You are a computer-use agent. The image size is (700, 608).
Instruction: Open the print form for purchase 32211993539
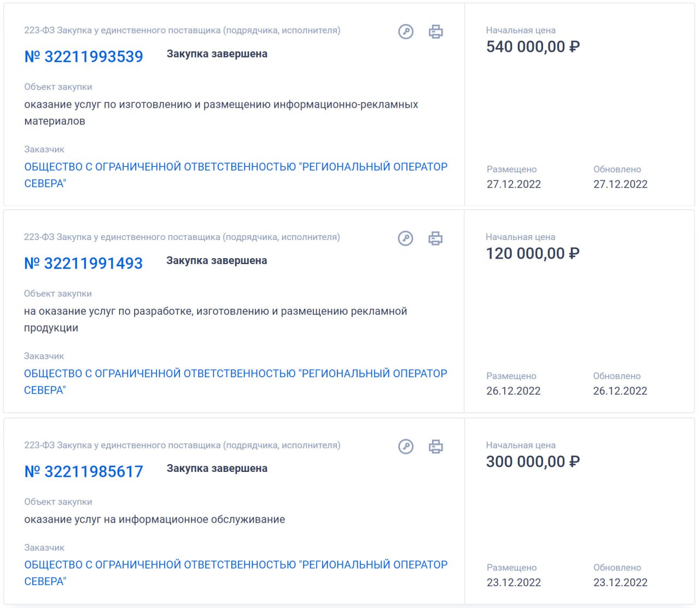(x=436, y=32)
